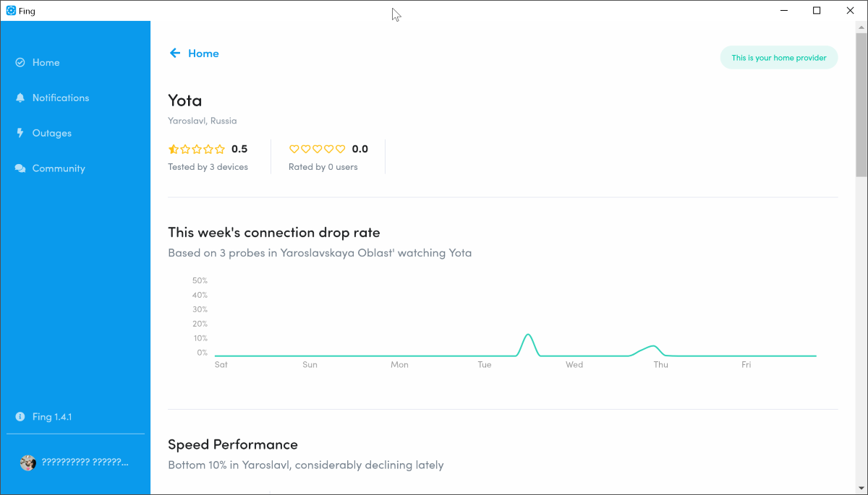Click the 'Fri' axis label
868x495 pixels.
pos(746,365)
